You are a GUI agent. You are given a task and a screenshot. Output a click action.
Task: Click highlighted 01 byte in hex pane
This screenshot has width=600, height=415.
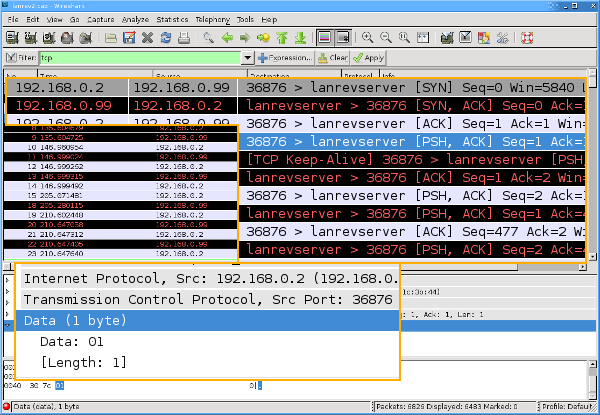pos(59,386)
